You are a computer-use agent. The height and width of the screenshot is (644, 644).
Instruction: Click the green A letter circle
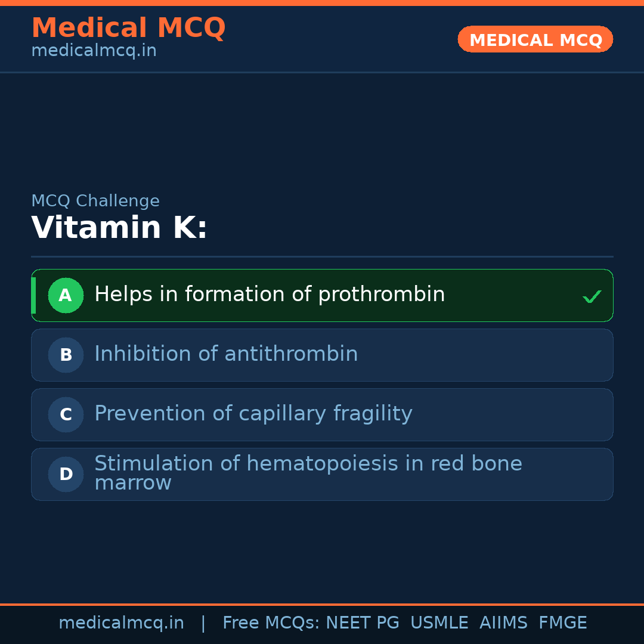(66, 295)
